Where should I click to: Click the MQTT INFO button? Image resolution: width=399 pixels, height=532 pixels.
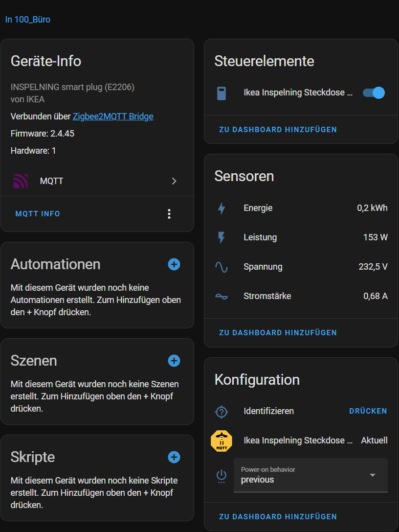38,214
